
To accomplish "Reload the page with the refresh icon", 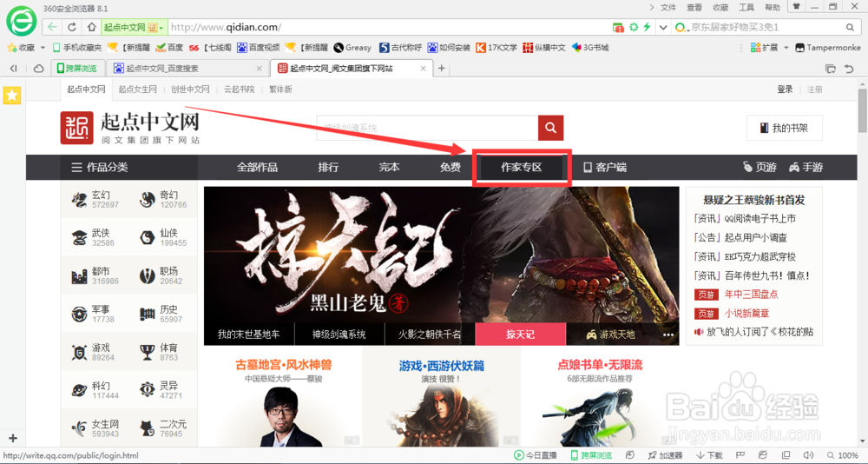I will point(71,27).
